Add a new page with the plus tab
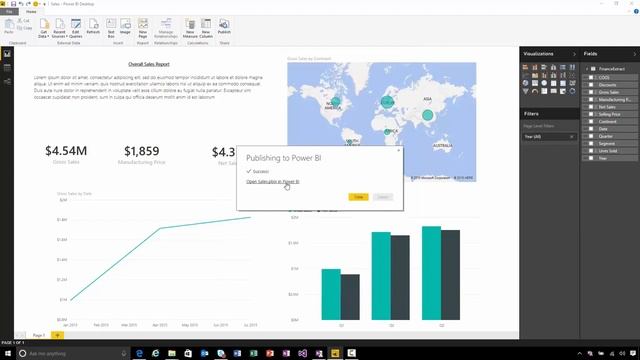The height and width of the screenshot is (360, 640). tap(58, 335)
